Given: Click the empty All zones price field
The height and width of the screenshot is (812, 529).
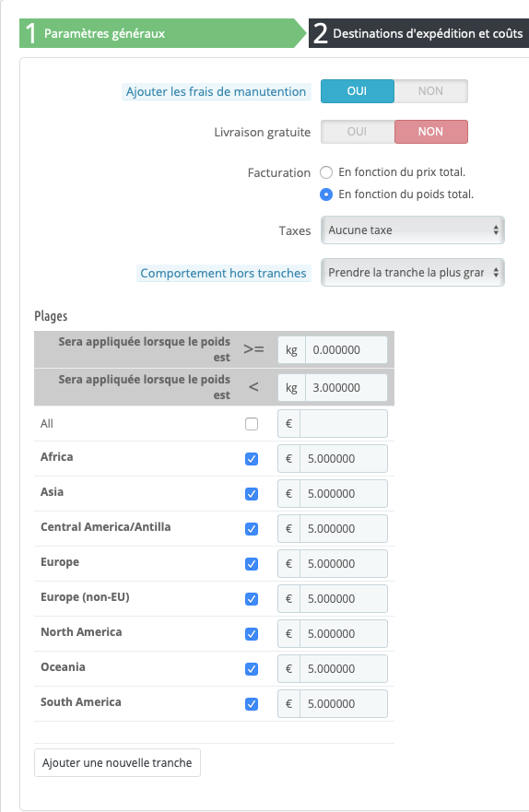Looking at the screenshot, I should (x=344, y=424).
